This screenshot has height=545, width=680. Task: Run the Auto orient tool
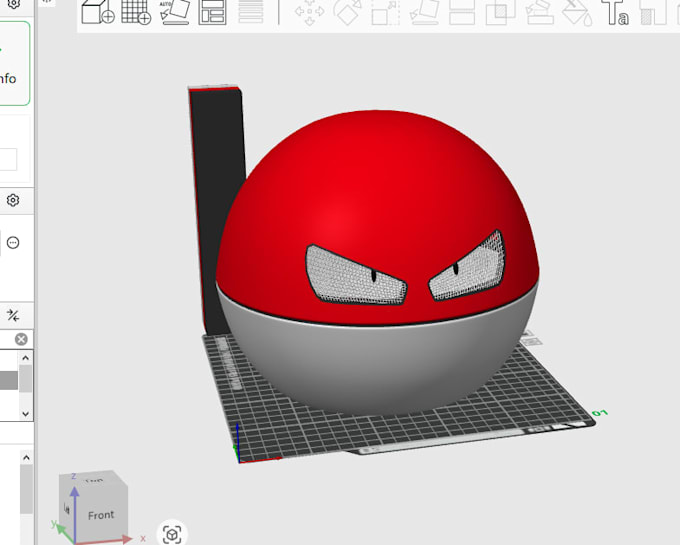click(175, 12)
